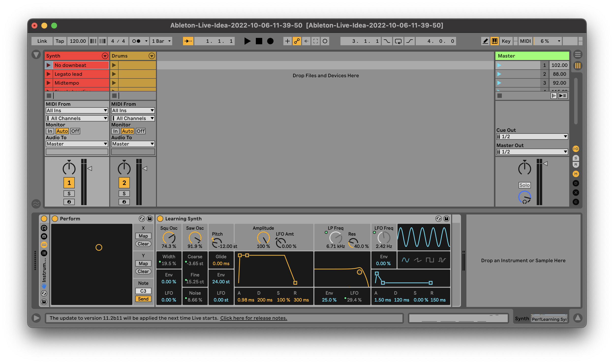Enable Key mapping mode
This screenshot has width=614, height=364.
507,41
